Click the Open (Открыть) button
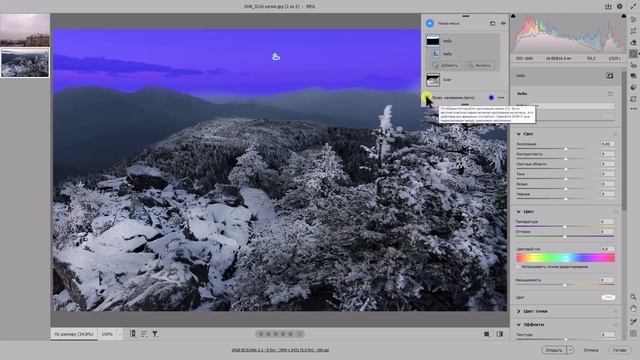The height and width of the screenshot is (360, 640). [x=554, y=350]
